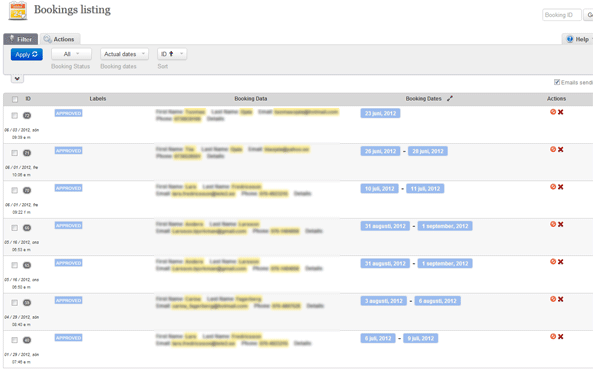Image resolution: width=593 pixels, height=373 pixels.
Task: Delete the booking dated 23 juni, 2012
Action: [560, 112]
